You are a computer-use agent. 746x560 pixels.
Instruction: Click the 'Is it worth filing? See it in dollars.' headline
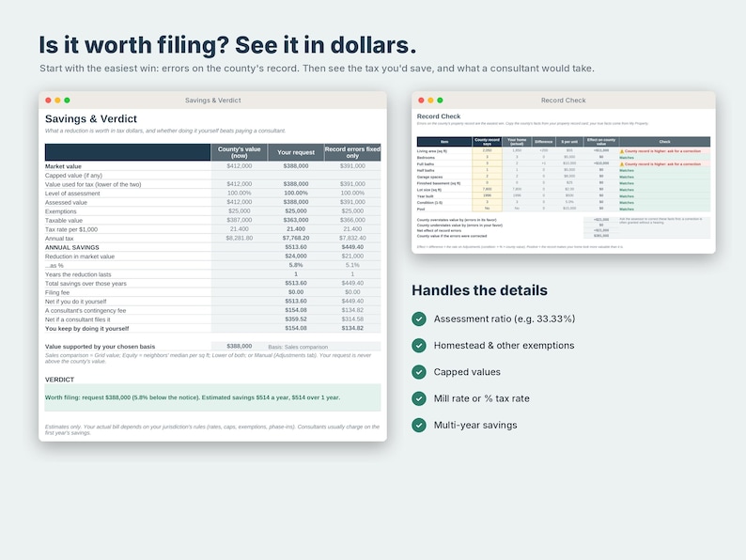(227, 45)
